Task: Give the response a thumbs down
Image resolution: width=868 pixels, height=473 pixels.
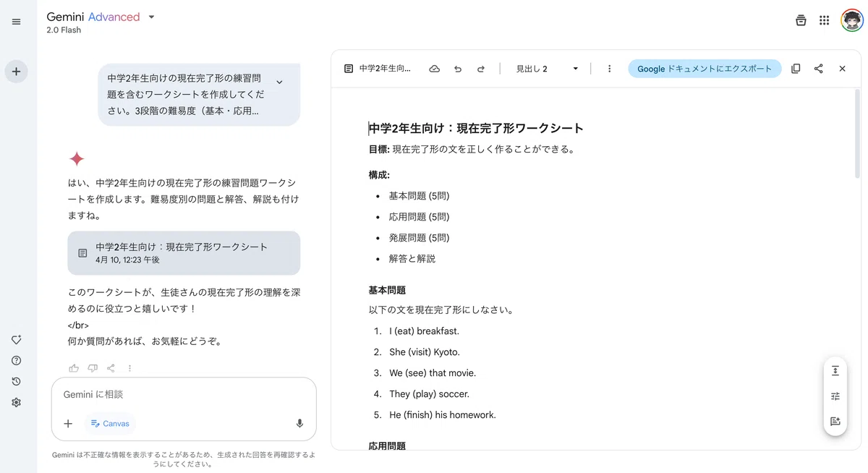Action: pyautogui.click(x=93, y=368)
